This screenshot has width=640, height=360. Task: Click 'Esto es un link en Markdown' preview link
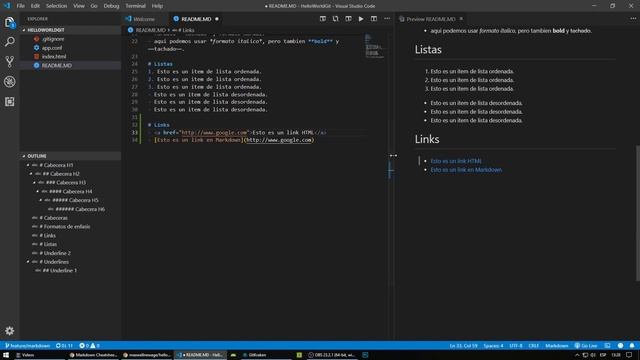coord(466,170)
